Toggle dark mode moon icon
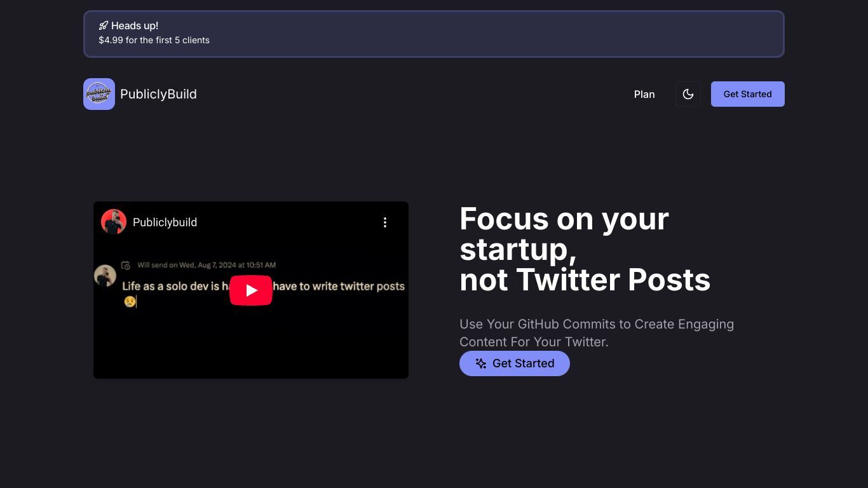868x488 pixels. (688, 94)
